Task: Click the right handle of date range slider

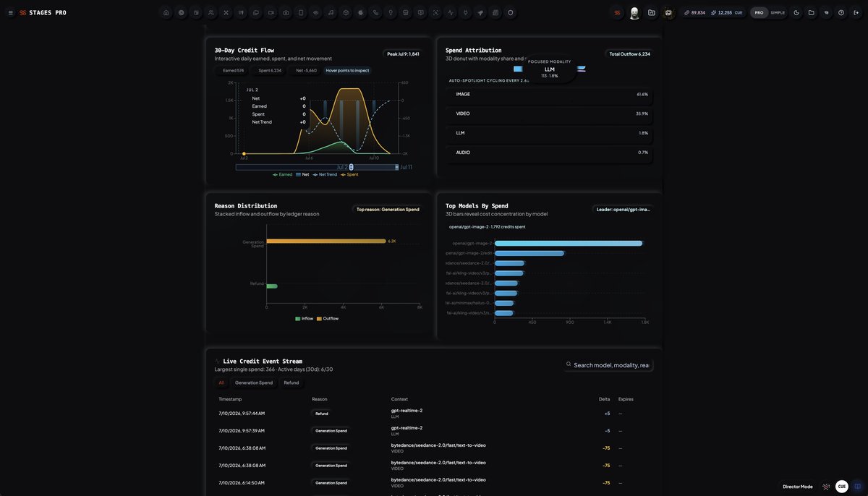Action: [x=396, y=167]
